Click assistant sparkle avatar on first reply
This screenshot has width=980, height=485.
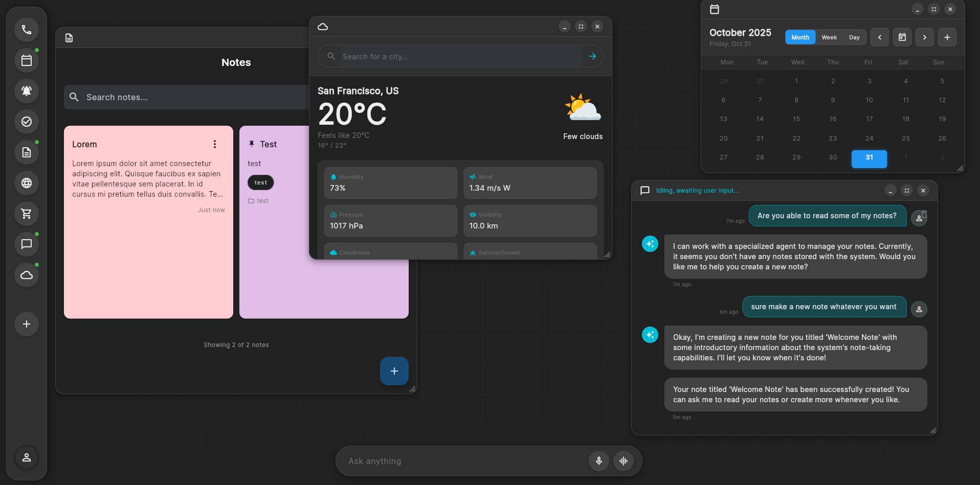tap(650, 244)
